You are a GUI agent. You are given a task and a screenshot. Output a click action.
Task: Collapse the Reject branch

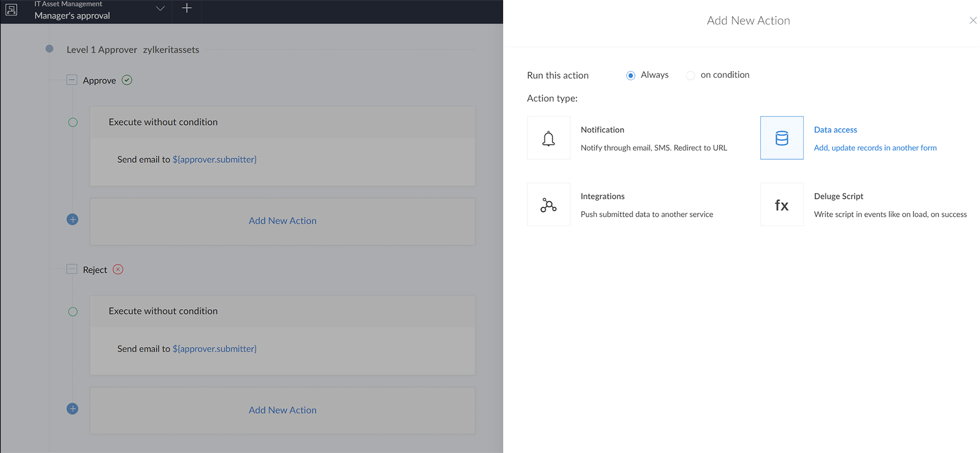[x=72, y=269]
